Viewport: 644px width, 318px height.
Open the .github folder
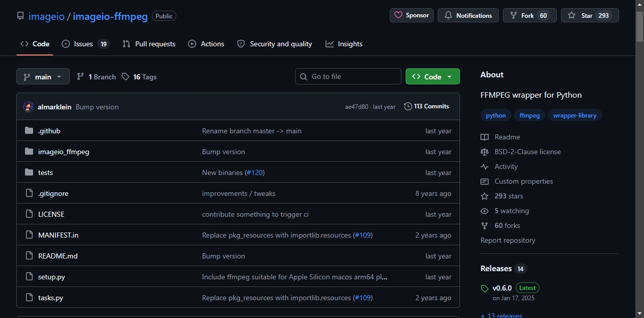pyautogui.click(x=49, y=131)
